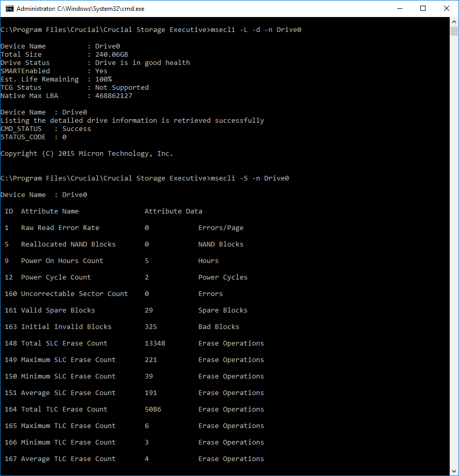Click the vertical scrollbar thumb
Screen dimensions: 459x476
coord(454,31)
